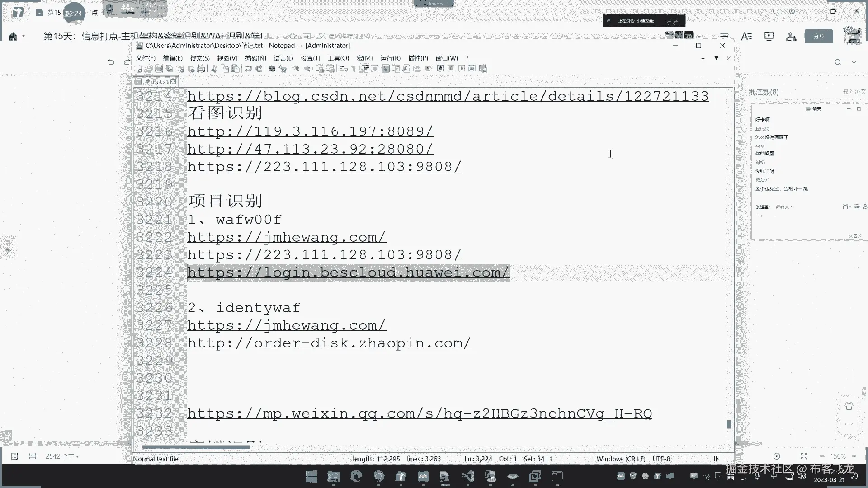The height and width of the screenshot is (488, 868).
Task: Click the Notepad++ horizontal scrollbar thumb
Action: point(196,447)
